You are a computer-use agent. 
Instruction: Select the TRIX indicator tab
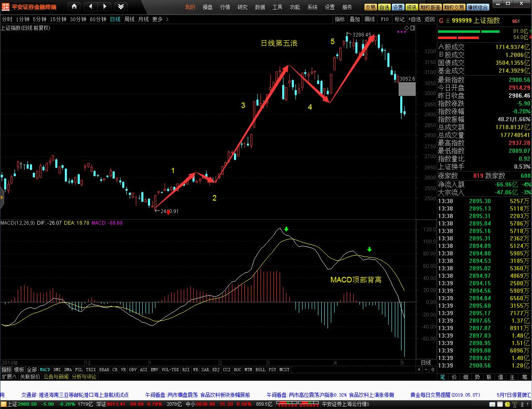pos(91,370)
